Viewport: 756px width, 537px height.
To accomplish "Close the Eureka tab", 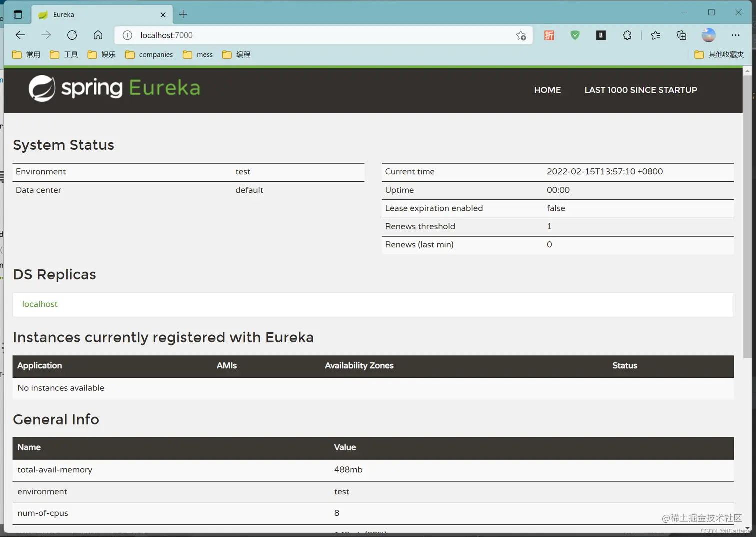I will (x=163, y=15).
